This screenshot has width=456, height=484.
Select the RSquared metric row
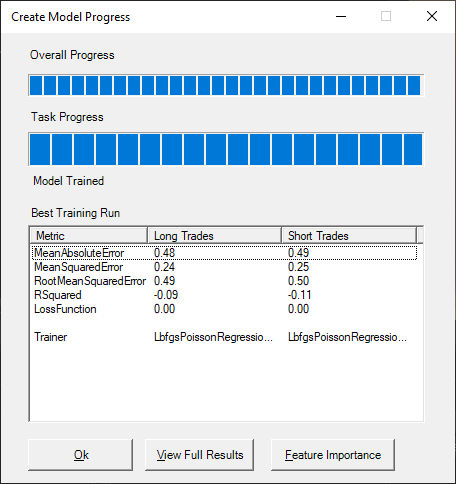point(224,295)
